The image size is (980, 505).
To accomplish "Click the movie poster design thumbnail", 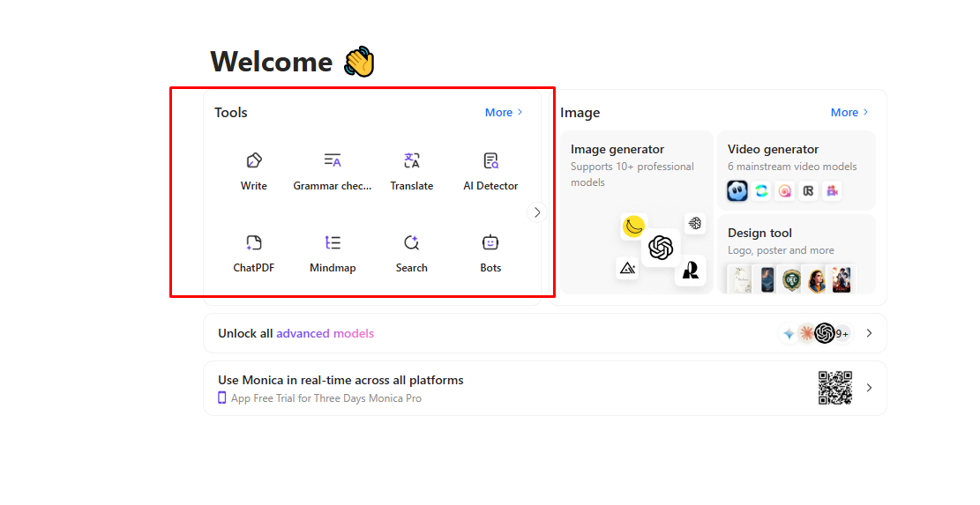I will [x=841, y=279].
